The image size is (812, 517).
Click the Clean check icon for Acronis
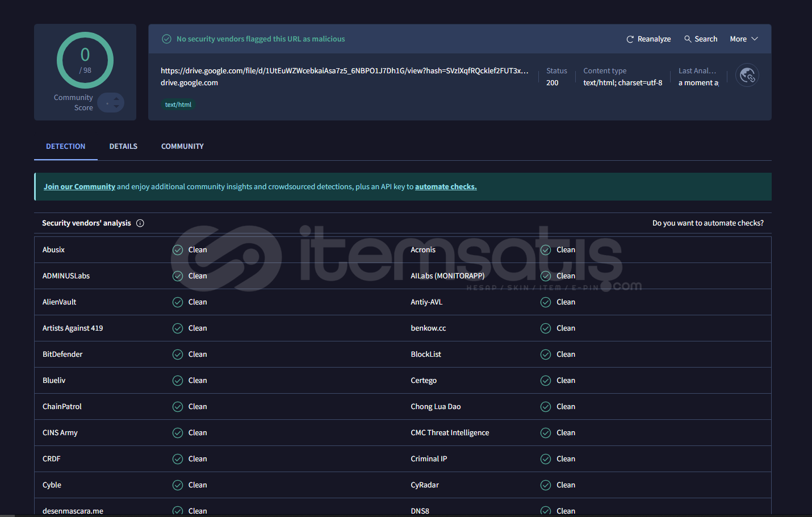(546, 250)
